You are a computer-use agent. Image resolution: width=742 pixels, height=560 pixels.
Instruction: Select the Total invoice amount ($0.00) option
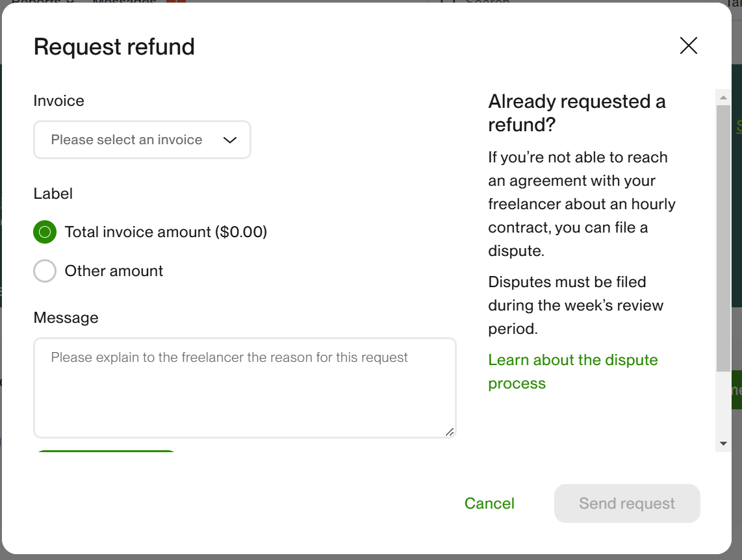point(45,232)
